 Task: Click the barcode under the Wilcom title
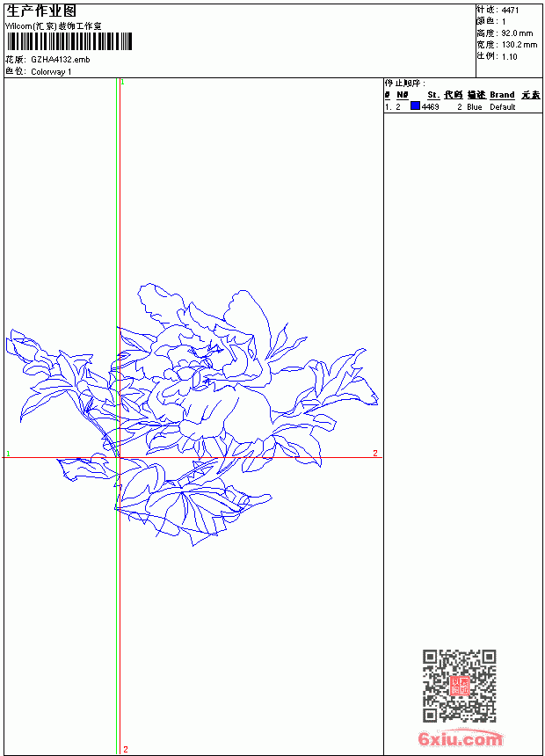click(x=69, y=41)
